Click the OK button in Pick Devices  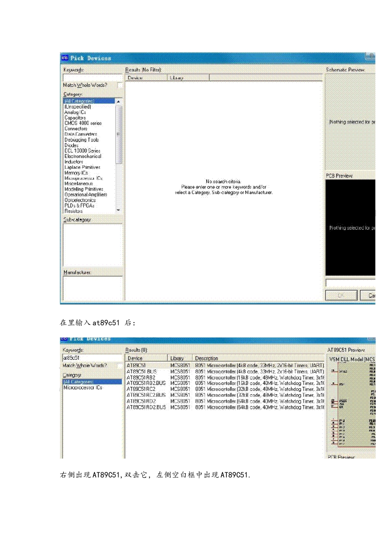[341, 295]
